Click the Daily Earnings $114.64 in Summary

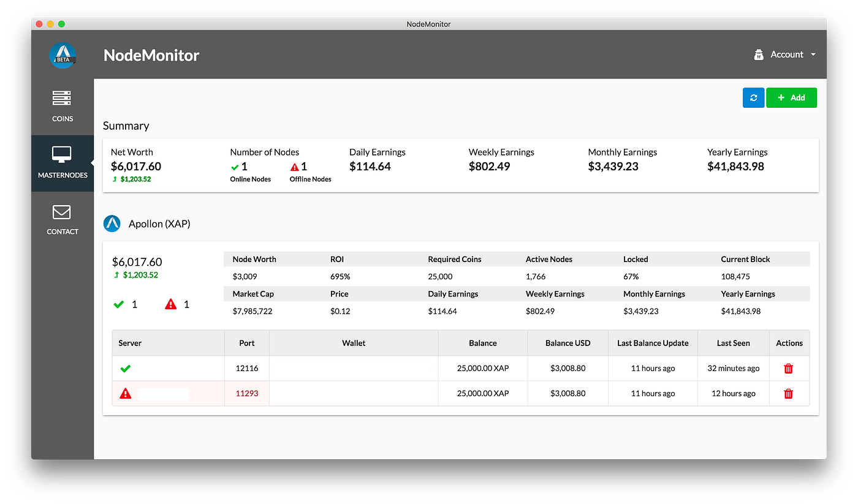coord(370,167)
